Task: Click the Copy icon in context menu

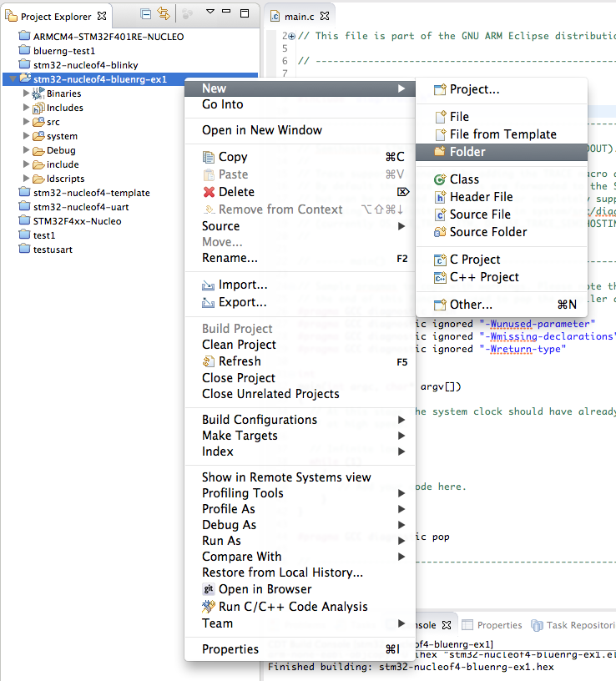Action: point(209,157)
